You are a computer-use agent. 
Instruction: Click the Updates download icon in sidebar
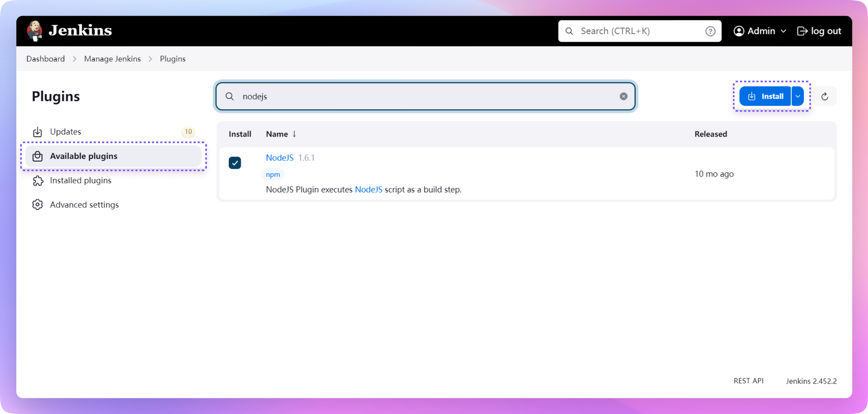[x=38, y=132]
